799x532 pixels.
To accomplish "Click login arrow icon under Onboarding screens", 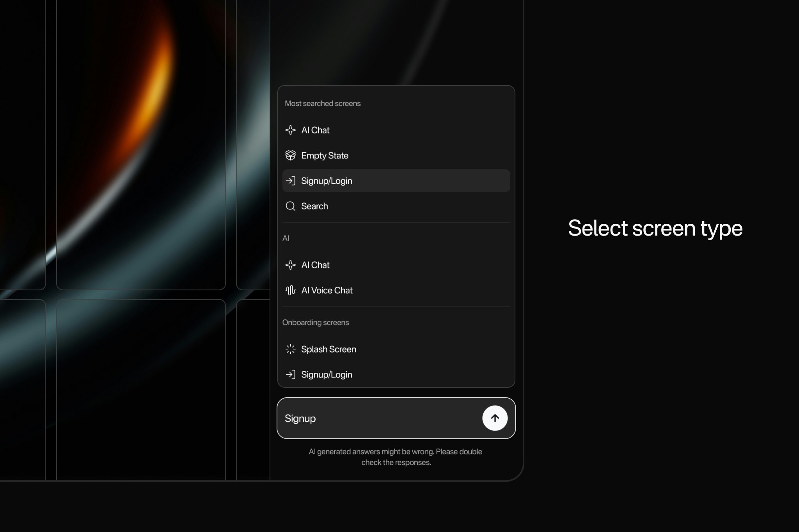I will tap(290, 375).
